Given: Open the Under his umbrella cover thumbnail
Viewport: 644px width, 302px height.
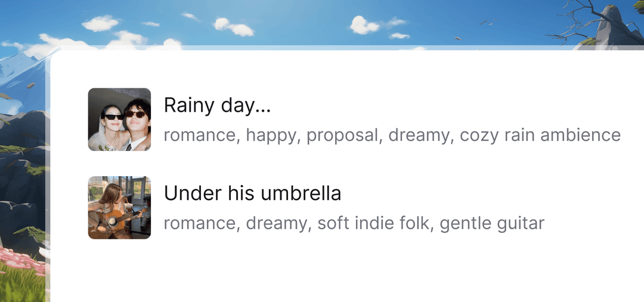Looking at the screenshot, I should [119, 208].
